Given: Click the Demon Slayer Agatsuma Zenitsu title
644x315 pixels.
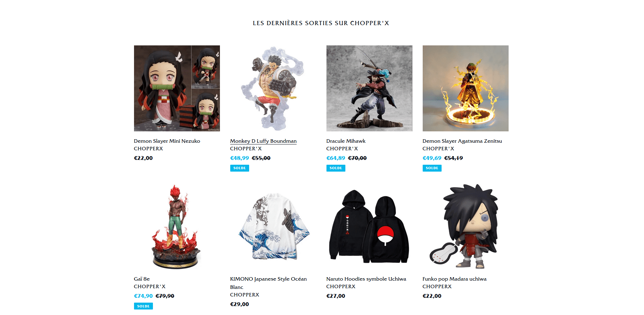Looking at the screenshot, I should [462, 141].
